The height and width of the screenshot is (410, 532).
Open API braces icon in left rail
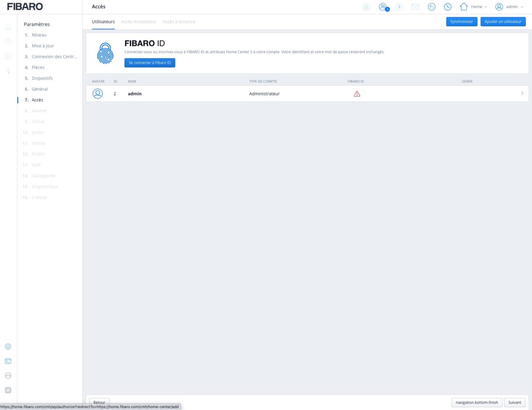(8, 375)
